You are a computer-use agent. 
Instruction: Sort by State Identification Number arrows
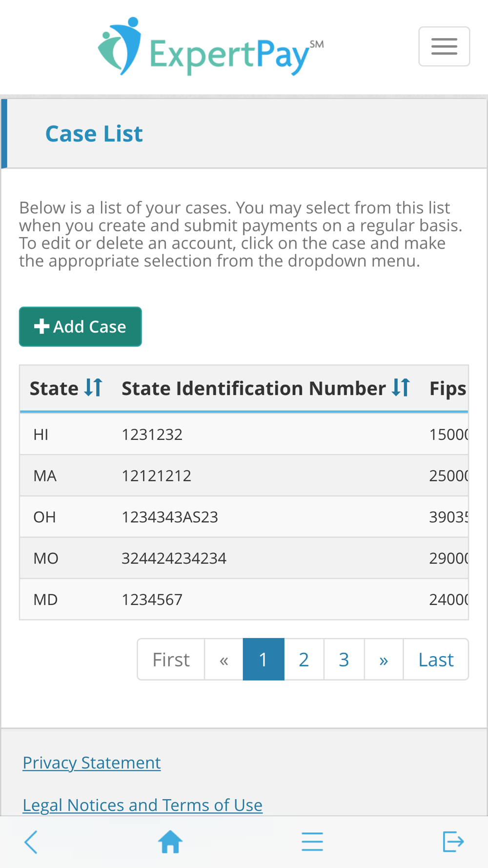point(401,388)
